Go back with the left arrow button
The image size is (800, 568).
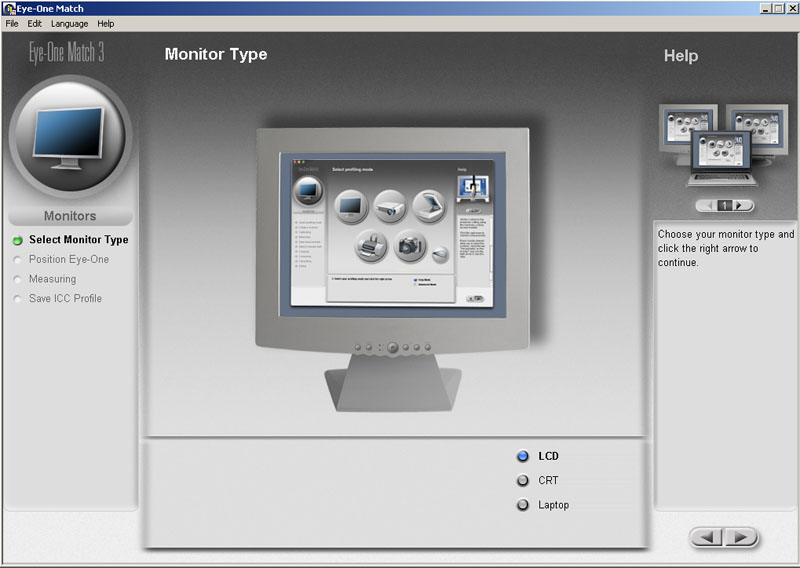tap(707, 537)
